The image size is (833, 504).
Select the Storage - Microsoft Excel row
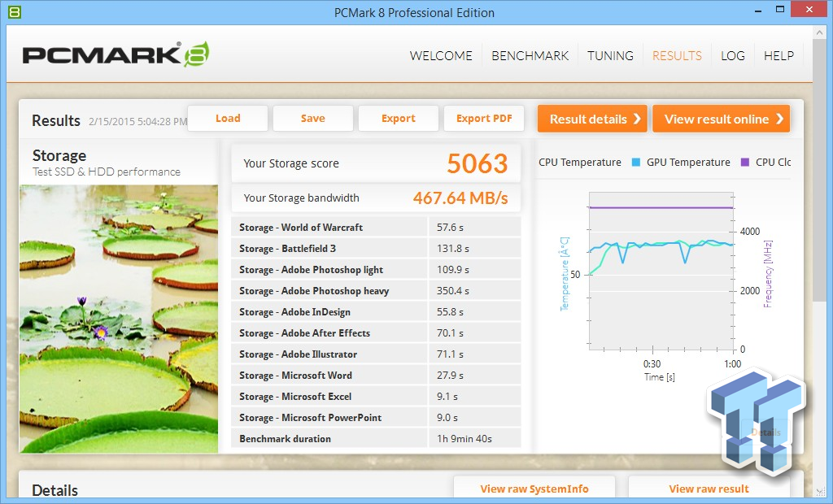point(376,397)
